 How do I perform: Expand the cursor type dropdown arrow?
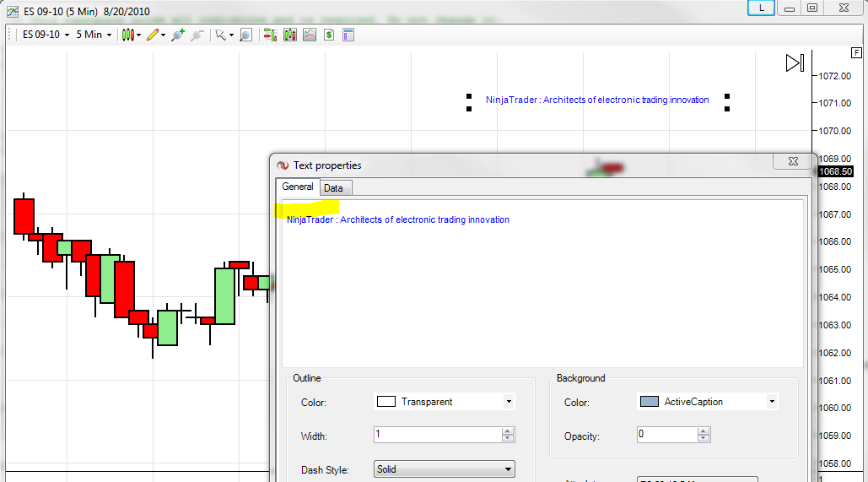[231, 35]
